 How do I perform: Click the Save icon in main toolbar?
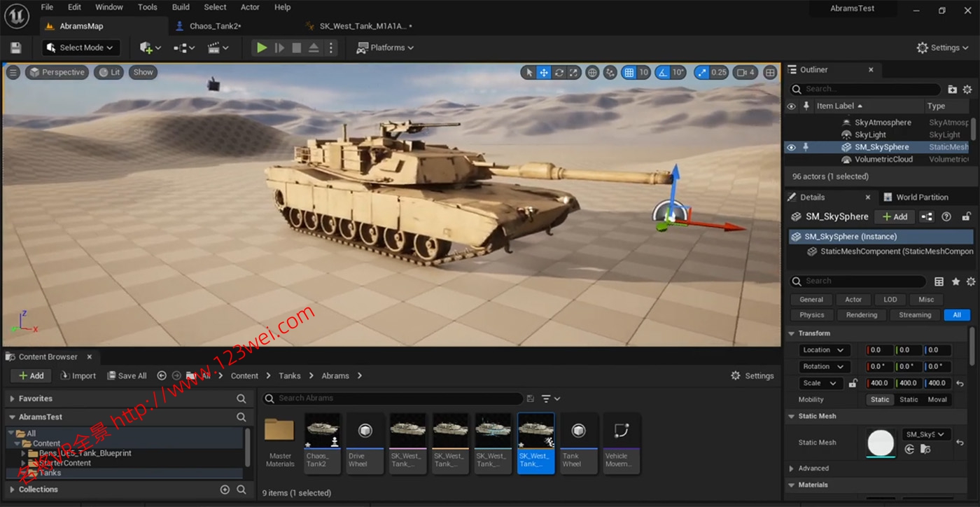[x=15, y=48]
